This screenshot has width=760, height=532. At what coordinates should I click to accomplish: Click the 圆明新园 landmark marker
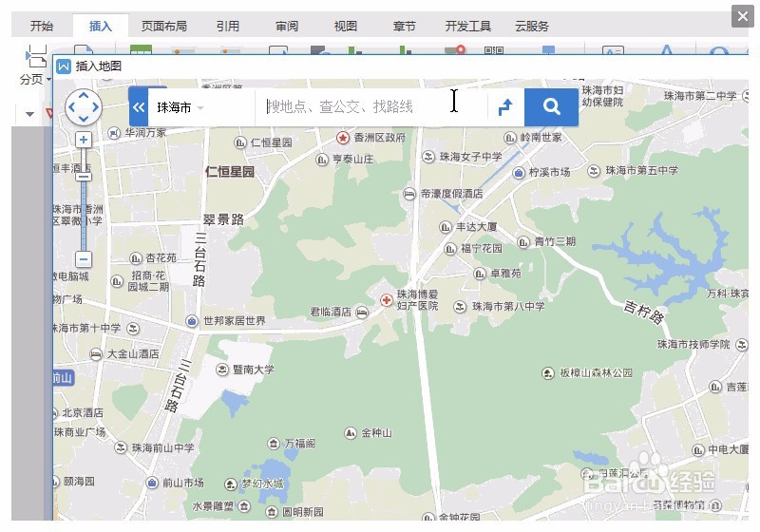(x=272, y=512)
